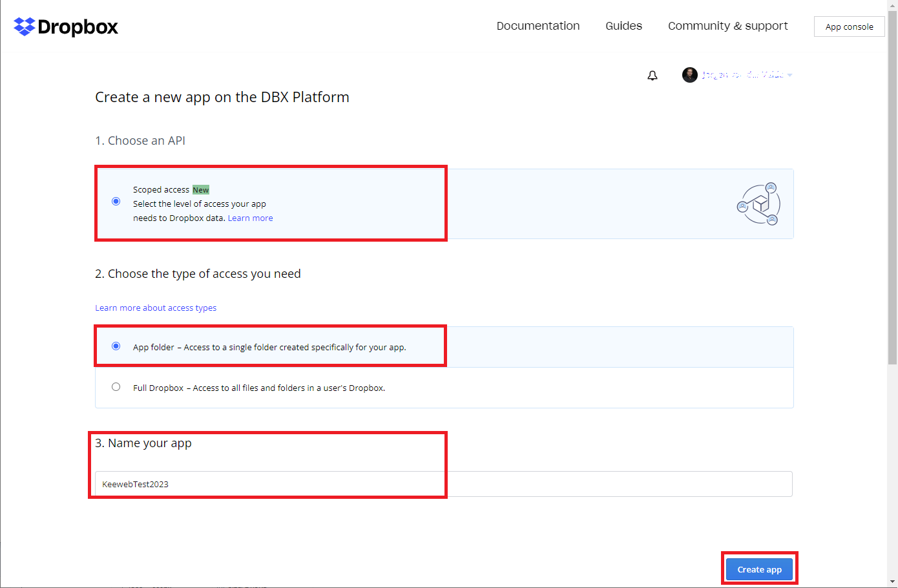
Task: Click the App console button
Action: [x=849, y=26]
